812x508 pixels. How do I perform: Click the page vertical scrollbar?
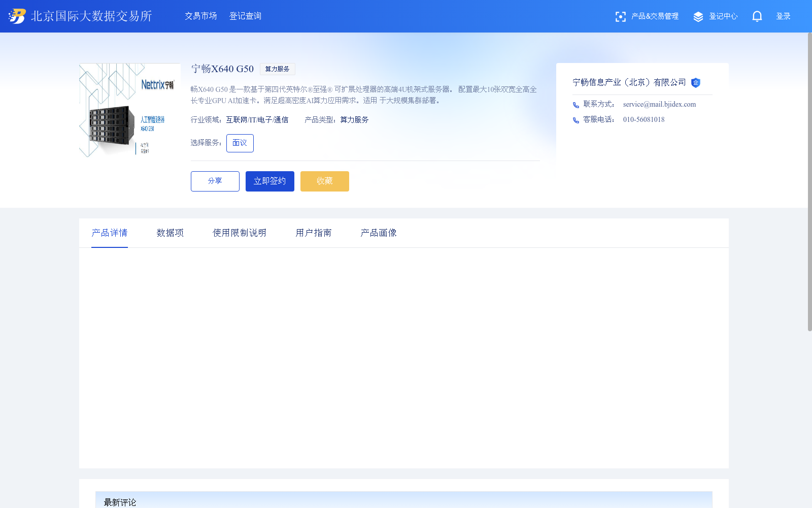tap(809, 182)
